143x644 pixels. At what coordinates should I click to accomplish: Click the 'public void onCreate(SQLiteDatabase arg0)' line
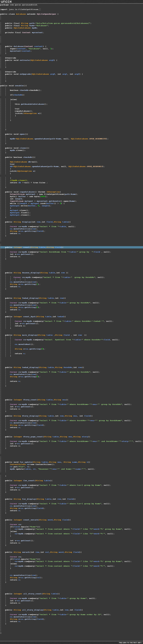coord(31,60)
